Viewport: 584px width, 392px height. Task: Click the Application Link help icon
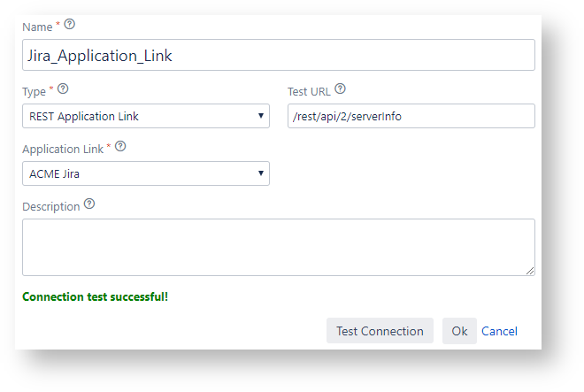point(120,147)
